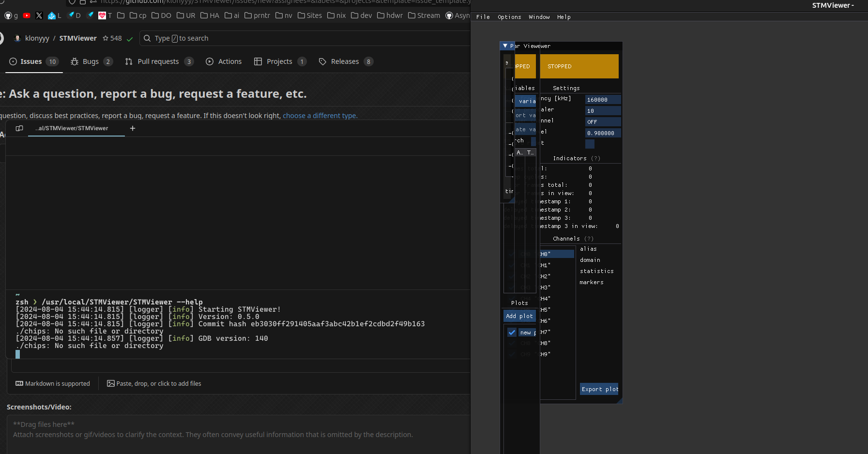Click the Add plot button
The height and width of the screenshot is (454, 868).
click(519, 316)
